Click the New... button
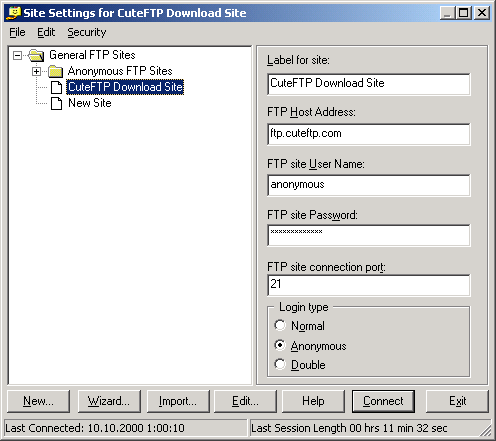The image size is (496, 441). [39, 401]
